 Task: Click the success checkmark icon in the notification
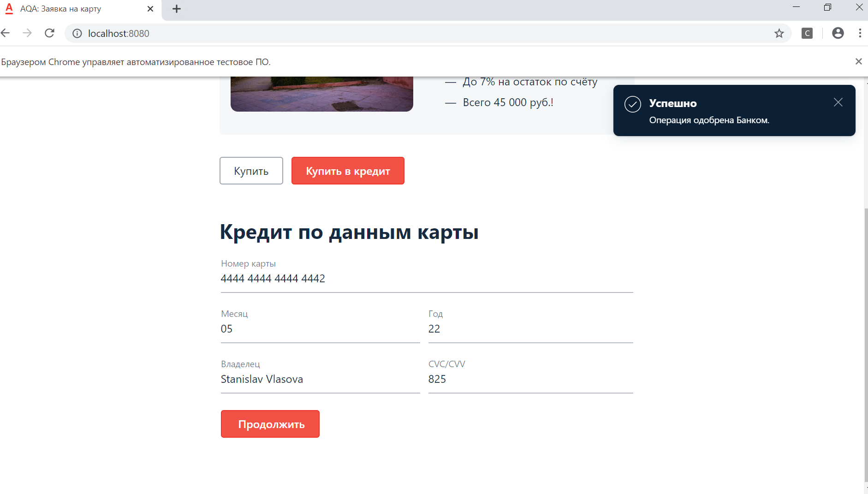[632, 104]
